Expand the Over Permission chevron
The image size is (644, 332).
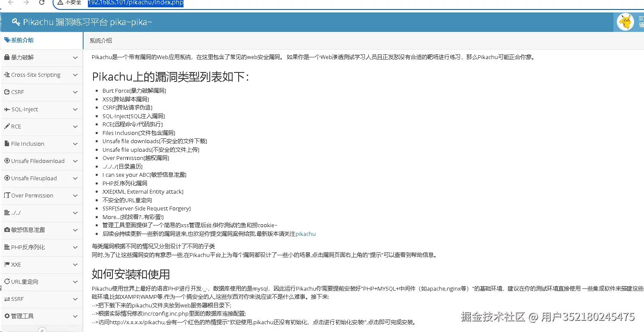[x=75, y=196]
